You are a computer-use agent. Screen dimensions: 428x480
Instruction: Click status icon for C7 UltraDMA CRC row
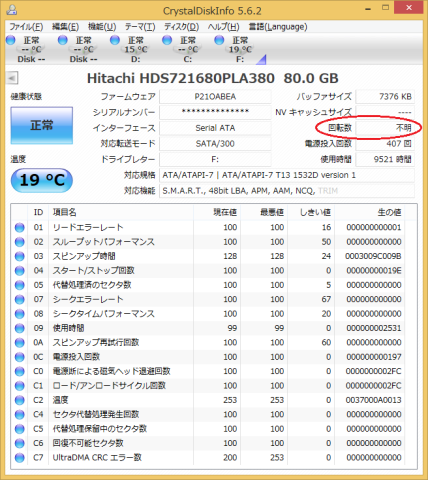click(20, 458)
